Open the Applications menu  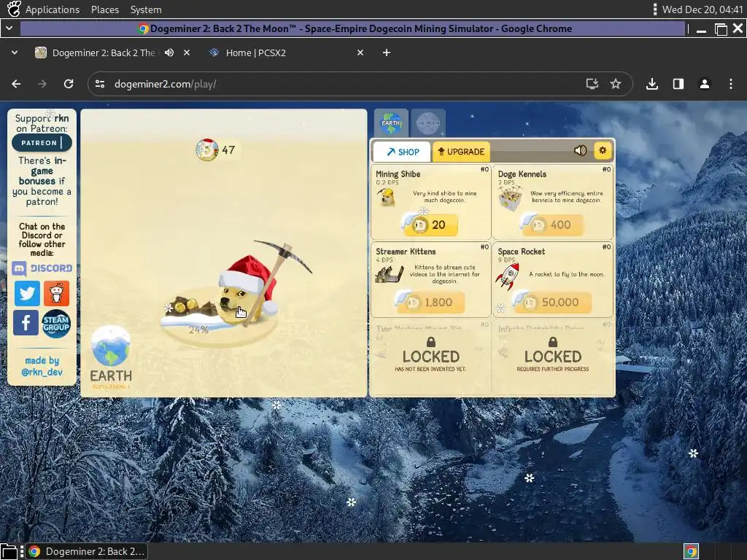click(53, 9)
